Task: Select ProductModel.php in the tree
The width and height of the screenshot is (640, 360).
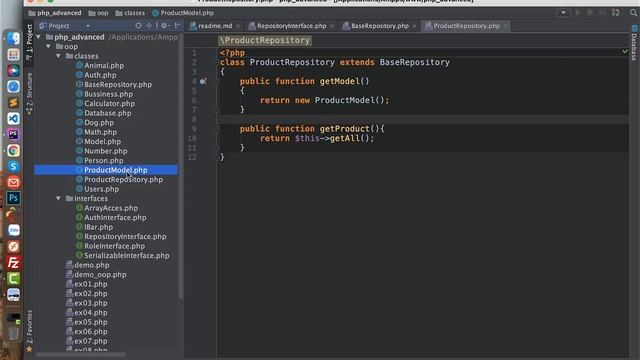Action: click(106, 170)
